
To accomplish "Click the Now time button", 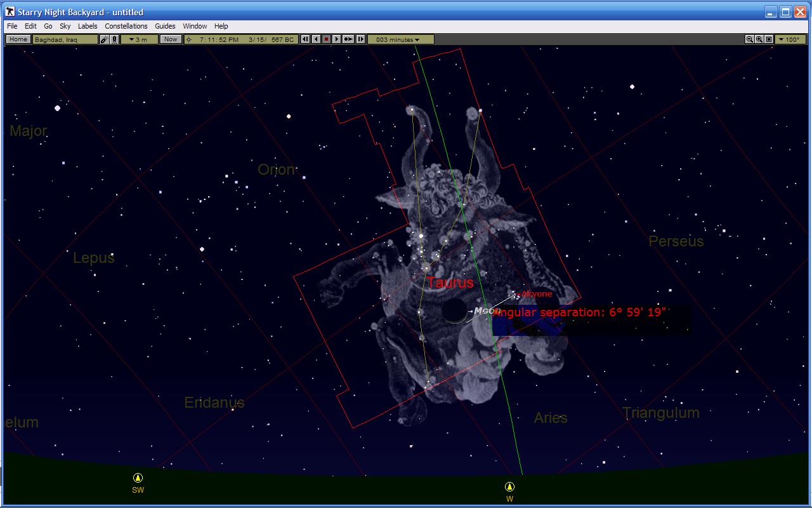I will pos(170,39).
